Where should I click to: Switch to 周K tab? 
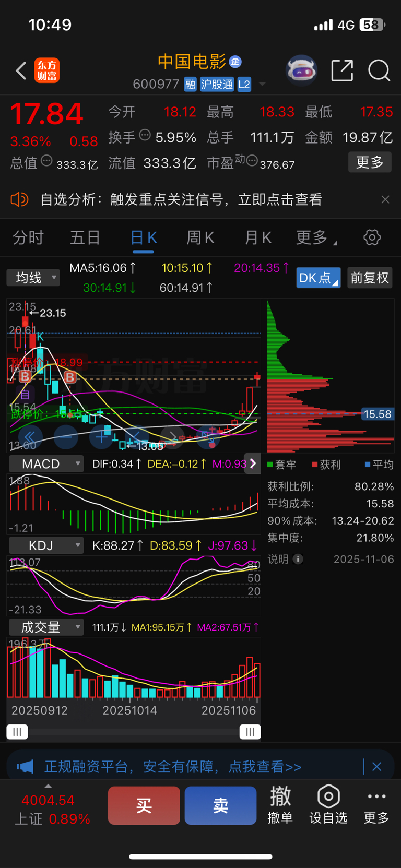coord(200,237)
